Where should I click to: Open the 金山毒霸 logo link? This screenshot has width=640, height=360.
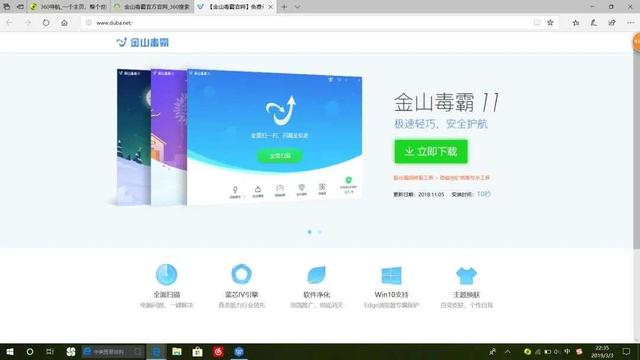click(142, 42)
